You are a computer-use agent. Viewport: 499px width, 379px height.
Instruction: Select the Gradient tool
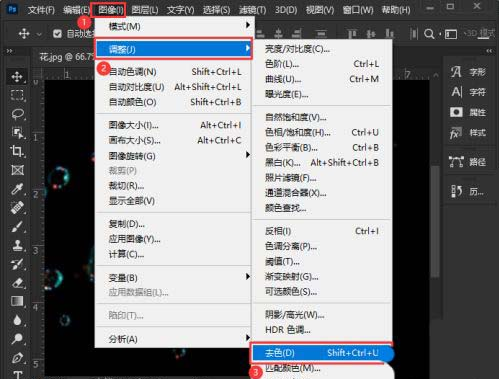(x=17, y=301)
